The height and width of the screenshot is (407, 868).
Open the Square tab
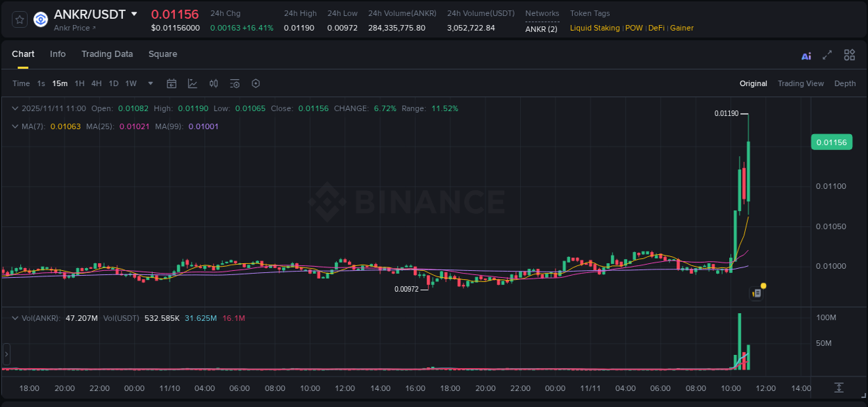coord(162,53)
